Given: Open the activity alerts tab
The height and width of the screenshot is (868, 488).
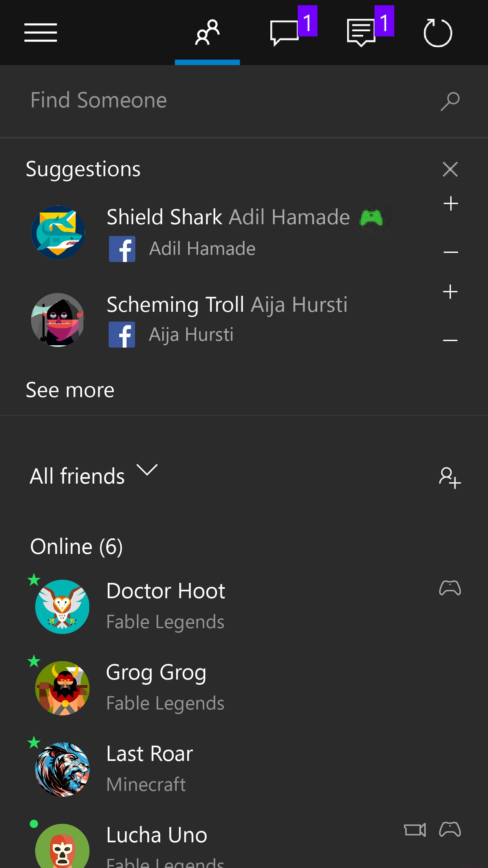Looking at the screenshot, I should 361,33.
